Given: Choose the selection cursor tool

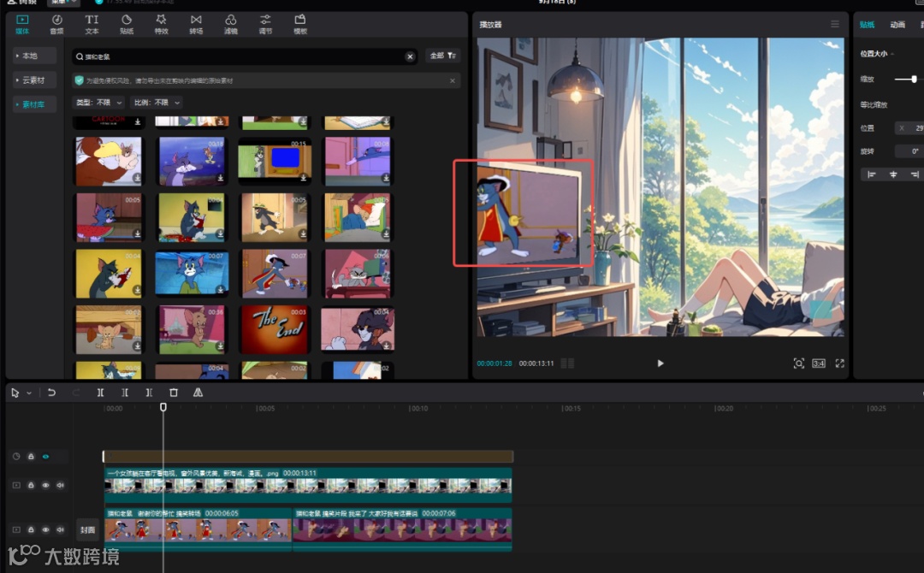Looking at the screenshot, I should coord(15,393).
